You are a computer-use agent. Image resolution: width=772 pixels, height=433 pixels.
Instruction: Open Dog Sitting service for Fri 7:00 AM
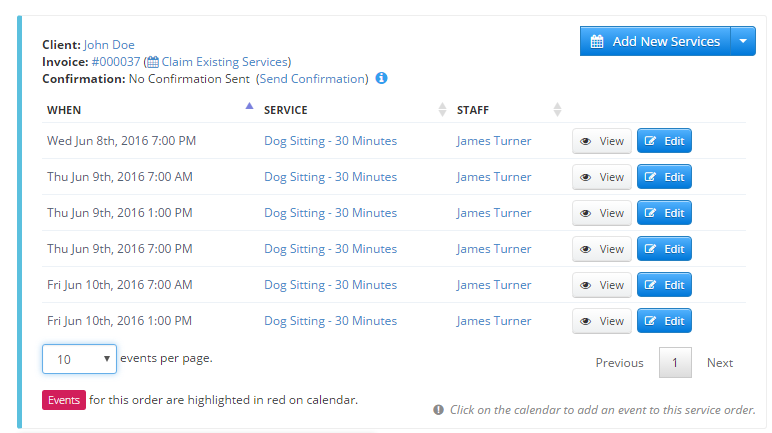tap(330, 285)
